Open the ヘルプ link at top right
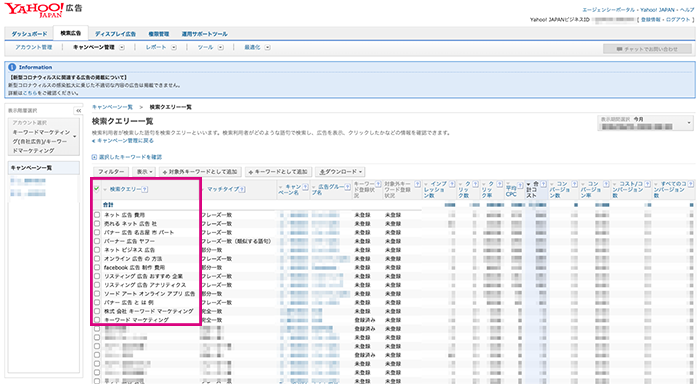700x384 pixels. click(x=687, y=10)
